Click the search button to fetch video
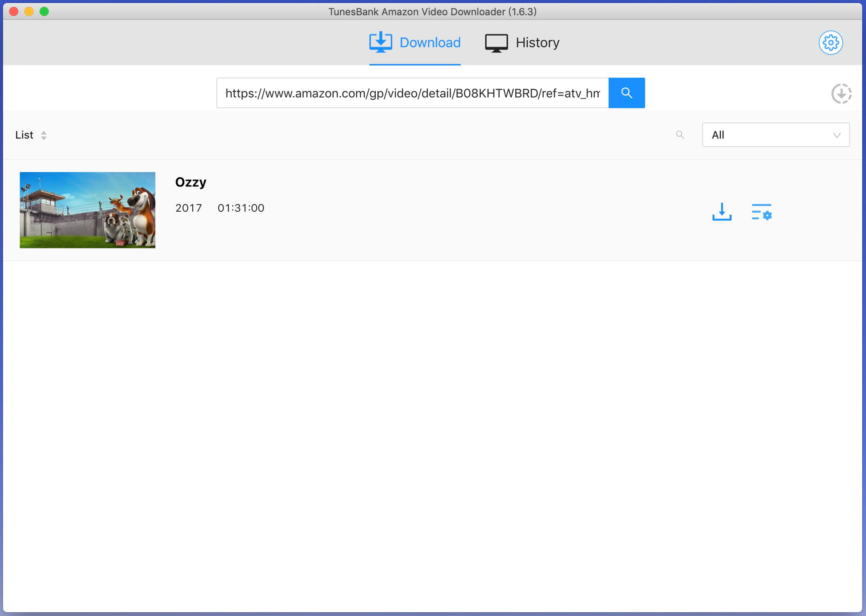This screenshot has width=866, height=616. click(625, 93)
